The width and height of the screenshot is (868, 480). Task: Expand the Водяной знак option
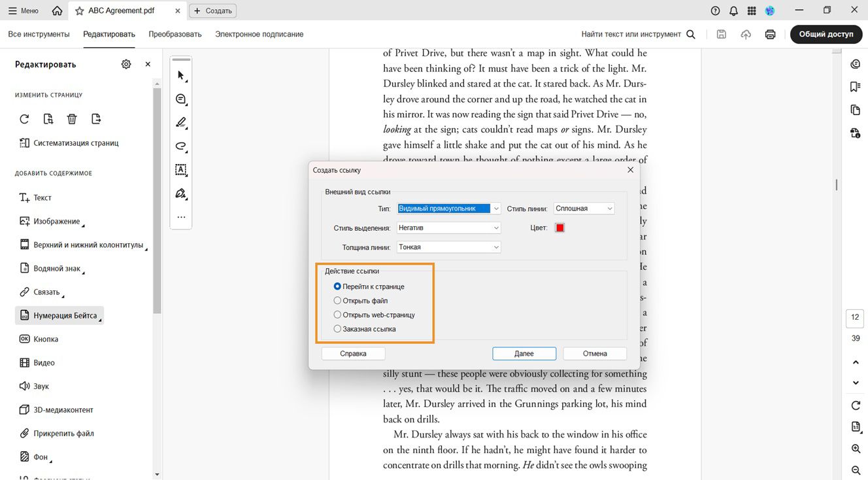(x=53, y=268)
